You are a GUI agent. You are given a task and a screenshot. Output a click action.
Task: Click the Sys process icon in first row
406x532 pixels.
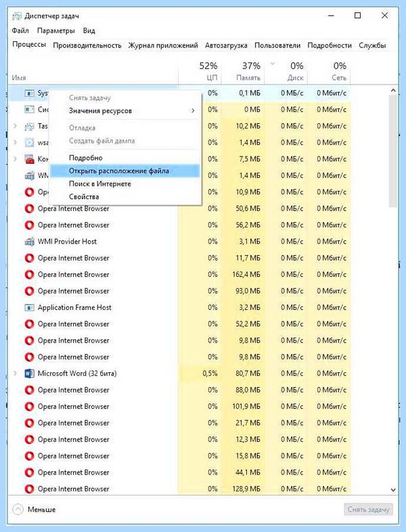pos(30,93)
